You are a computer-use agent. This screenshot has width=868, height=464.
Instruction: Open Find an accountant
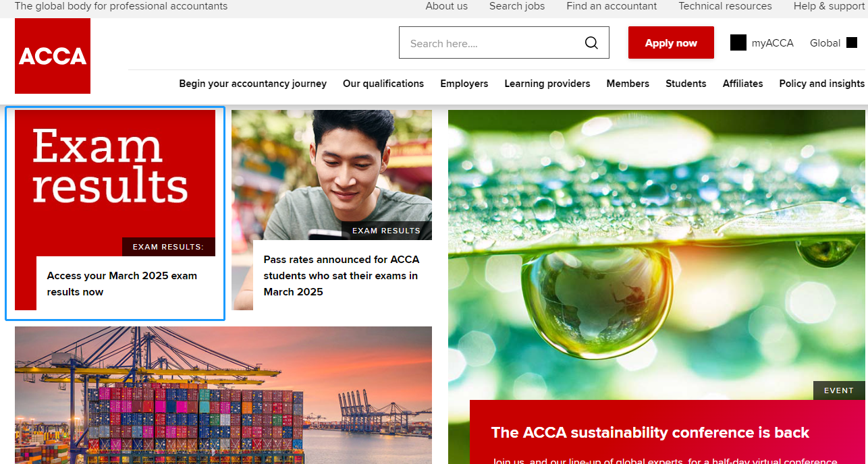tap(611, 6)
